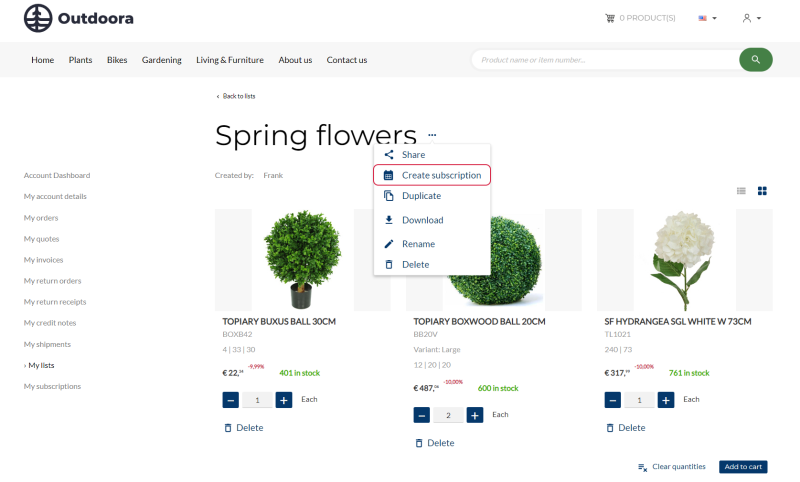Viewport: 800px width, 482px height.
Task: Click the Add to cart button
Action: click(743, 467)
